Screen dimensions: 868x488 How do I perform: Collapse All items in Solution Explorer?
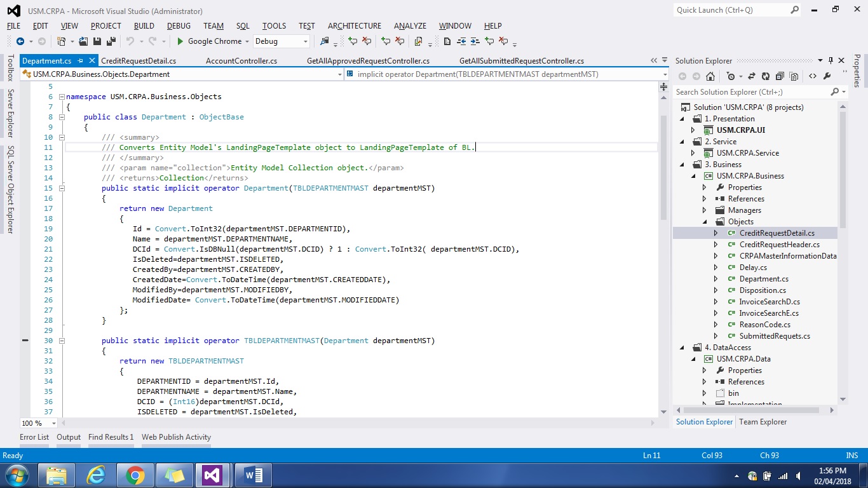click(x=780, y=76)
